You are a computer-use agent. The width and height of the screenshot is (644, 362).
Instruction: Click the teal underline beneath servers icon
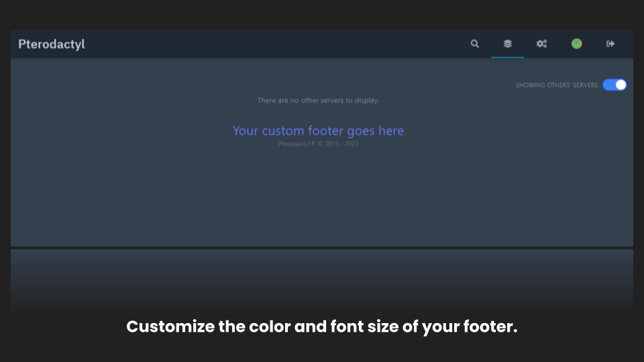(x=508, y=58)
